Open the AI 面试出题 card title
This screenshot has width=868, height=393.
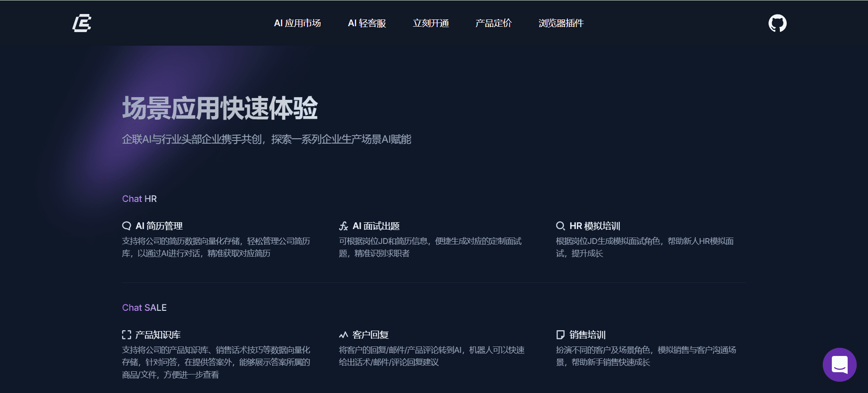[376, 226]
